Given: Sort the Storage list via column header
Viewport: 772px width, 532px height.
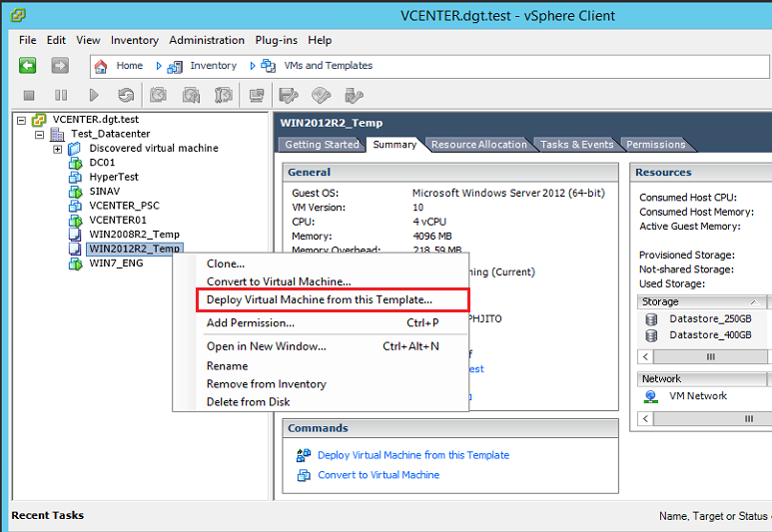Looking at the screenshot, I should [x=702, y=301].
